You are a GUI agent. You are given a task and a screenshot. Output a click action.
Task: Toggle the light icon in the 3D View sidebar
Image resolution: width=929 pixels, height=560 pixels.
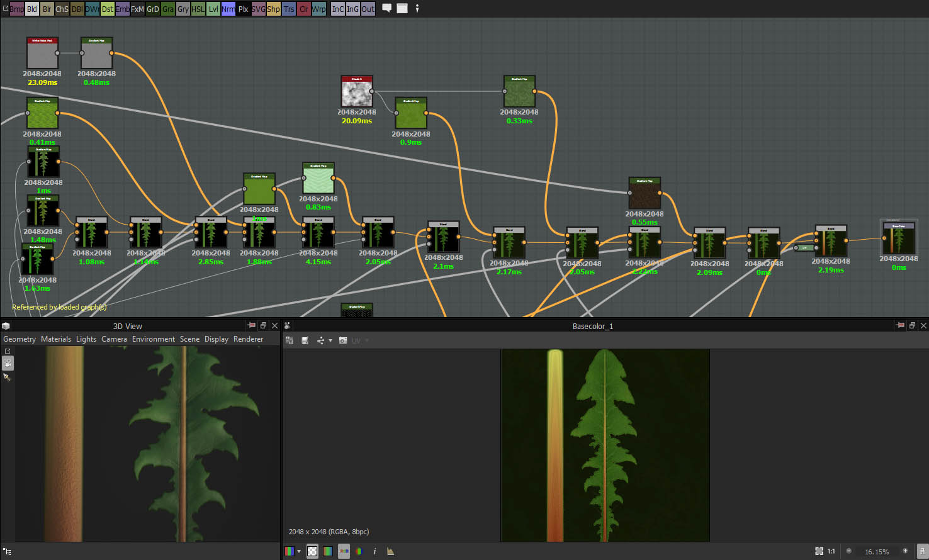coord(8,363)
